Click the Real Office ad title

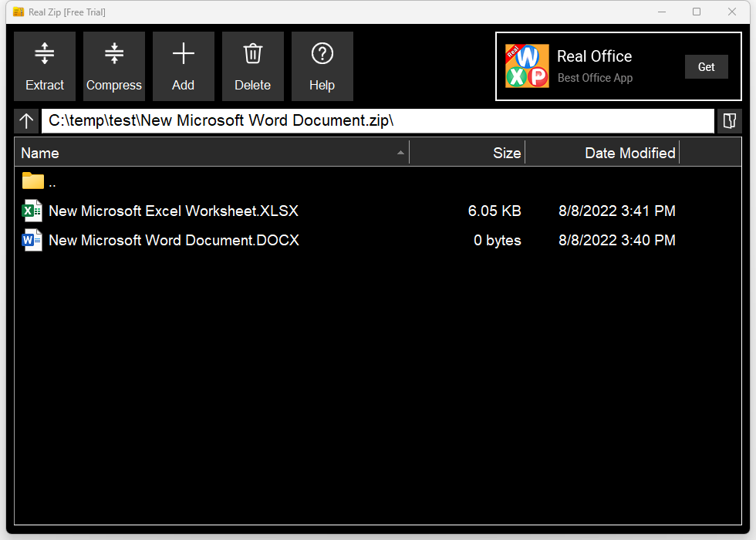pos(594,56)
